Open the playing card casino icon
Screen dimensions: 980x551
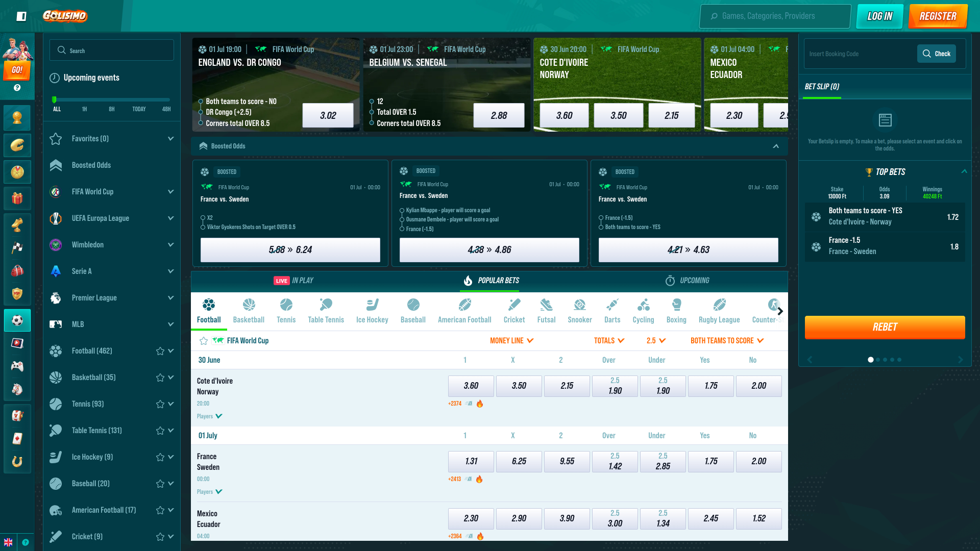(x=17, y=438)
